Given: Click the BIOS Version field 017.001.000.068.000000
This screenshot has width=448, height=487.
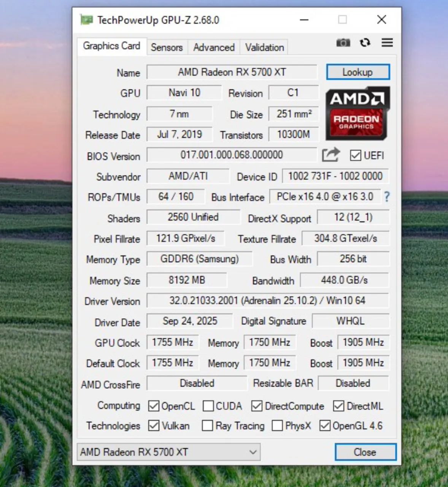Looking at the screenshot, I should click(x=232, y=155).
